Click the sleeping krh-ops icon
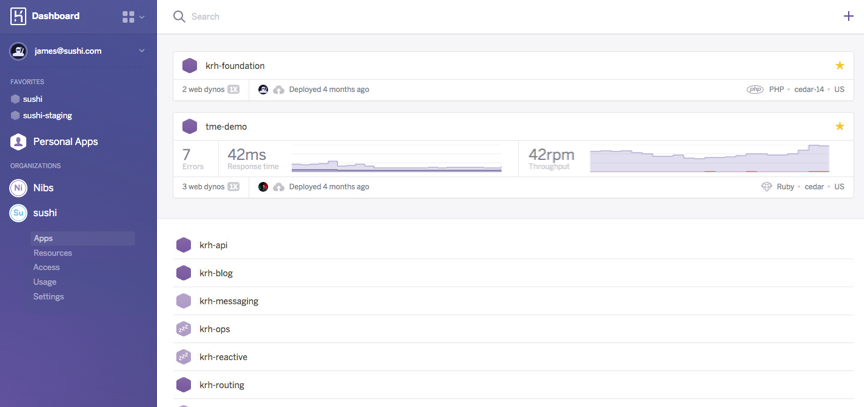This screenshot has height=407, width=864. (x=183, y=329)
